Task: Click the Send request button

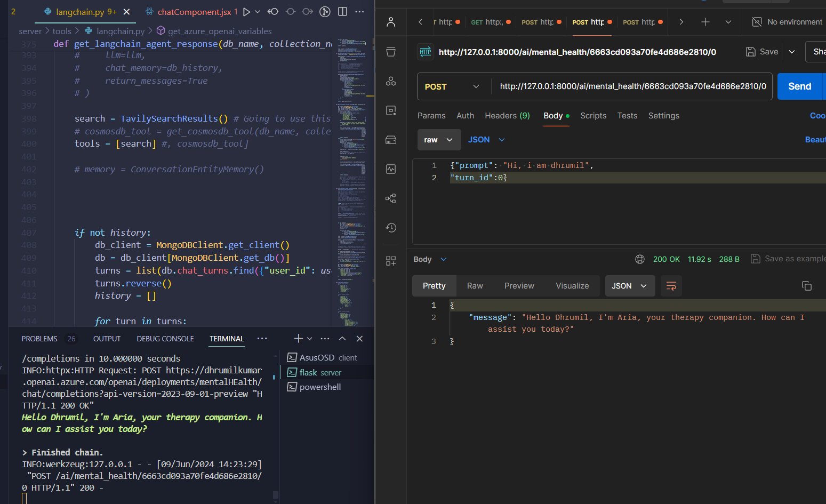Action: (x=799, y=86)
